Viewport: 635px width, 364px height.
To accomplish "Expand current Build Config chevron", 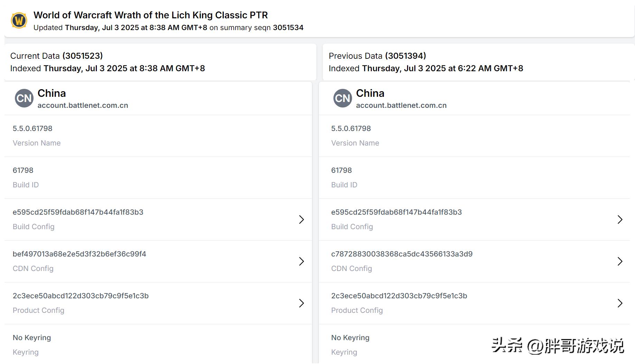I will [301, 220].
